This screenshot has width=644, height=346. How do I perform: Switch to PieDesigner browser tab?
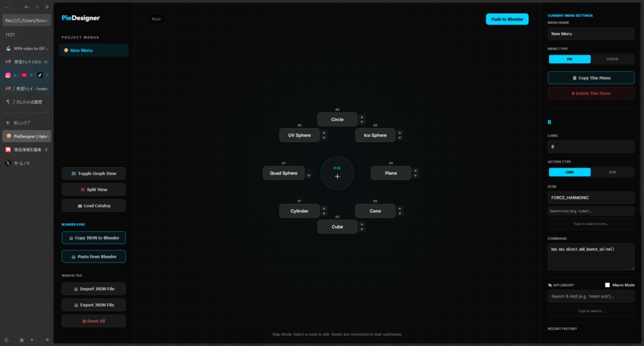pos(26,136)
